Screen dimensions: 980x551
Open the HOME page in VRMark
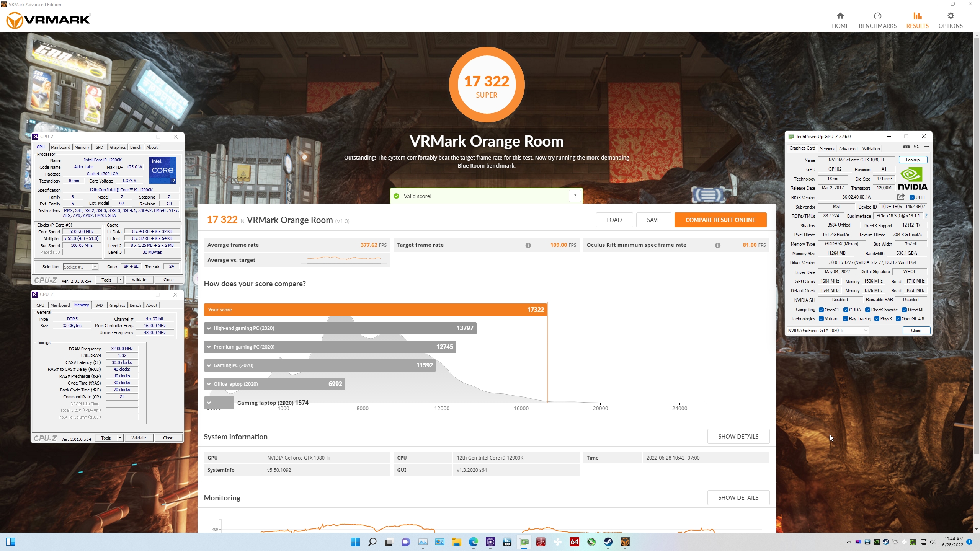[840, 20]
